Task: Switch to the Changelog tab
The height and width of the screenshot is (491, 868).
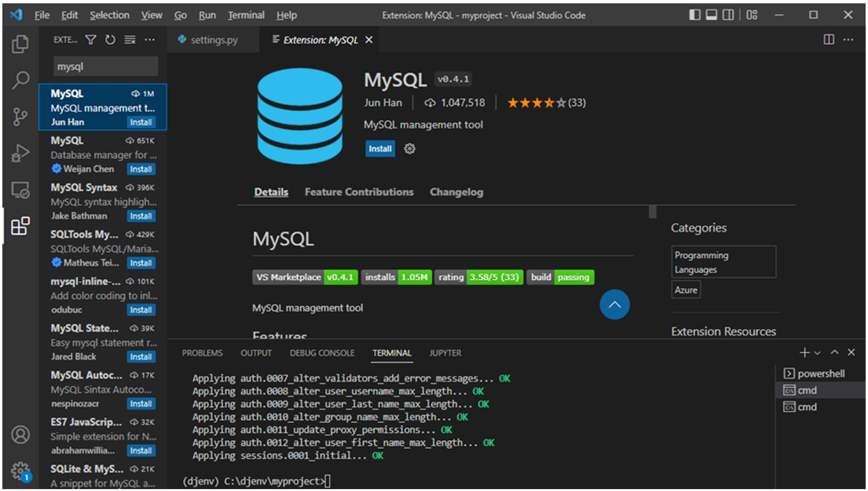Action: coord(456,192)
